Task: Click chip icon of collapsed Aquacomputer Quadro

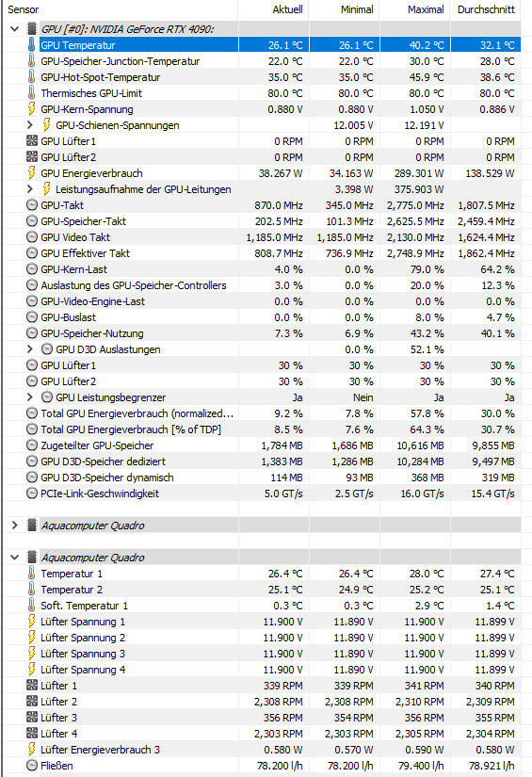Action: click(32, 526)
